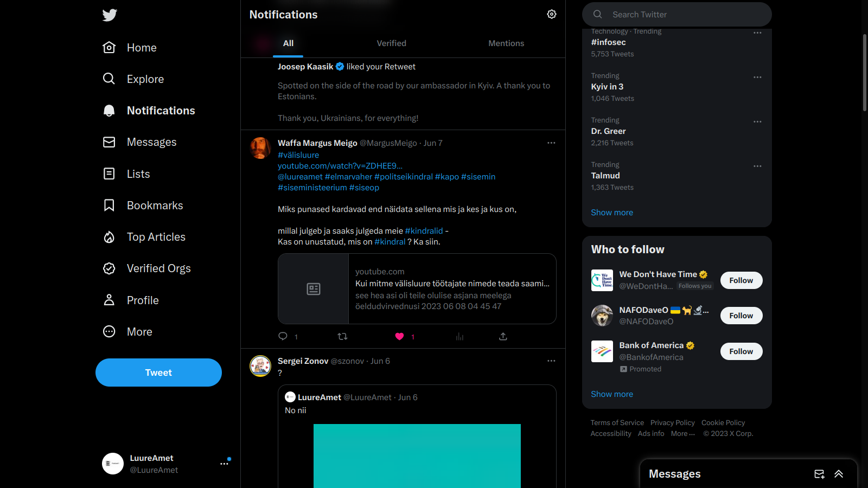Reply to Waffa Margus Meigo's tweet
The image size is (868, 488).
pos(283,336)
